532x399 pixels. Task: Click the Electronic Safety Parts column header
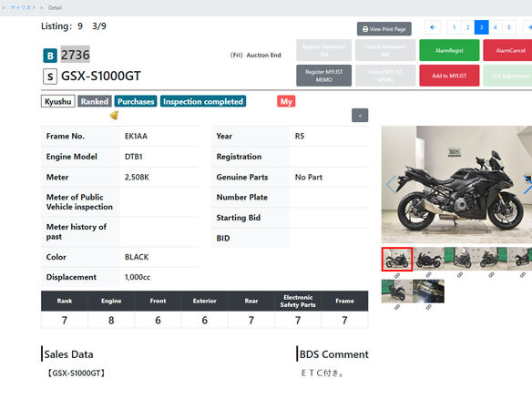(x=298, y=301)
